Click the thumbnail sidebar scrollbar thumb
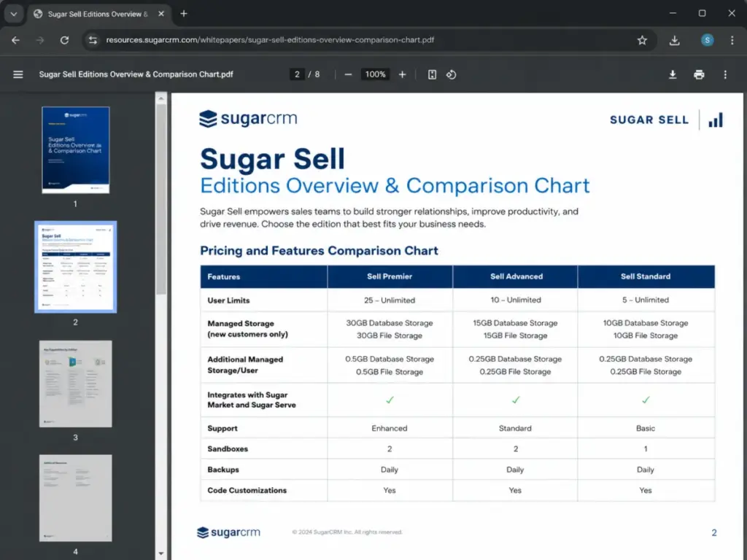 [x=161, y=199]
